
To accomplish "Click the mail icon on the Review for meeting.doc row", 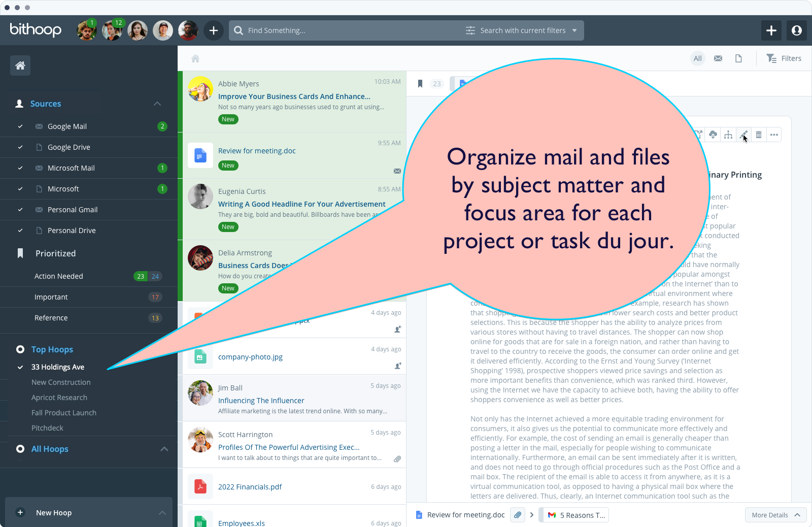I will pyautogui.click(x=397, y=171).
